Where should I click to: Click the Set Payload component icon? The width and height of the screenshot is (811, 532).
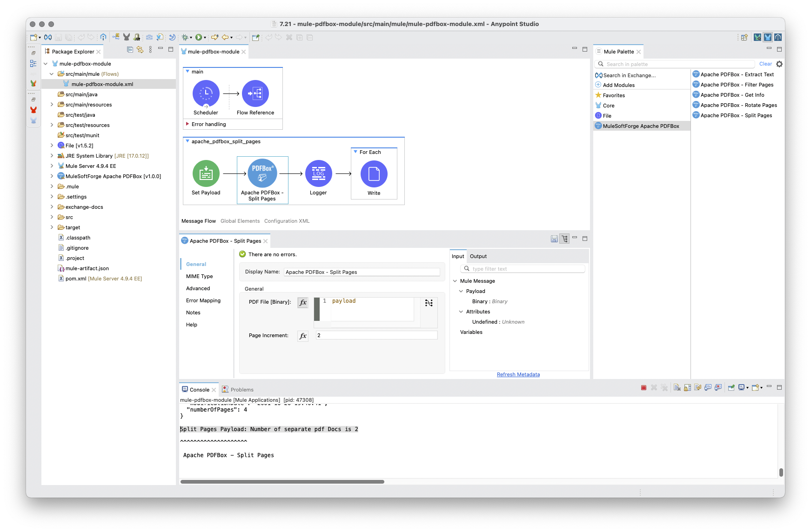(x=206, y=173)
